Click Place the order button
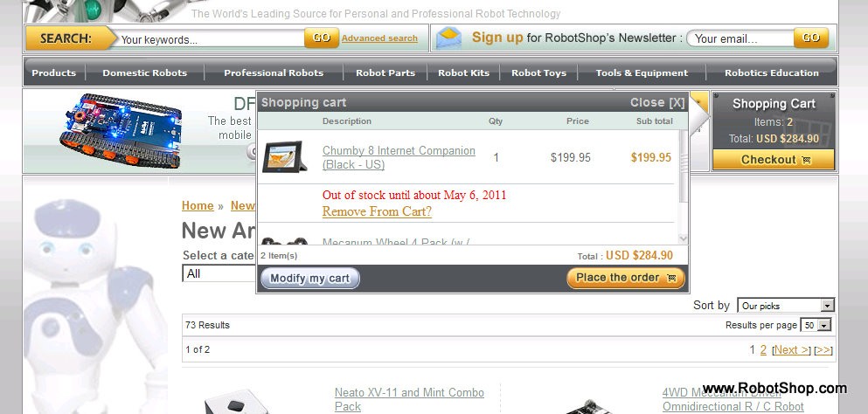Image resolution: width=868 pixels, height=414 pixels. pyautogui.click(x=626, y=278)
